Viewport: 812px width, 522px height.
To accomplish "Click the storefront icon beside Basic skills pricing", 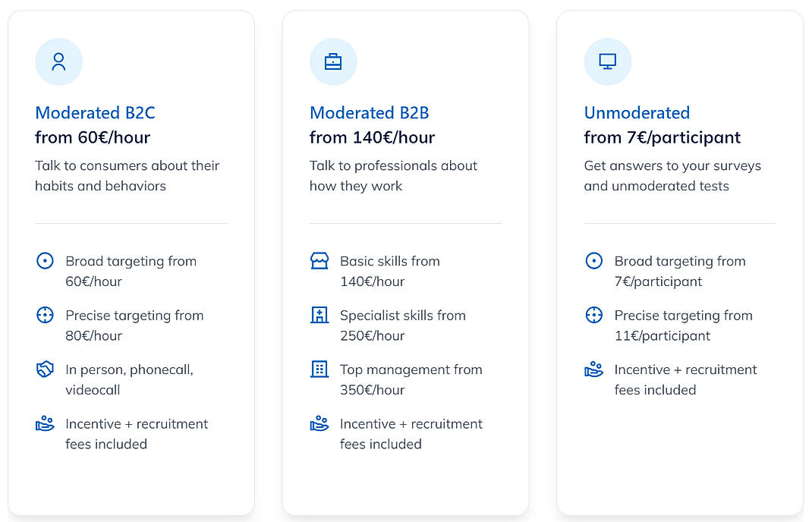I will click(x=319, y=260).
